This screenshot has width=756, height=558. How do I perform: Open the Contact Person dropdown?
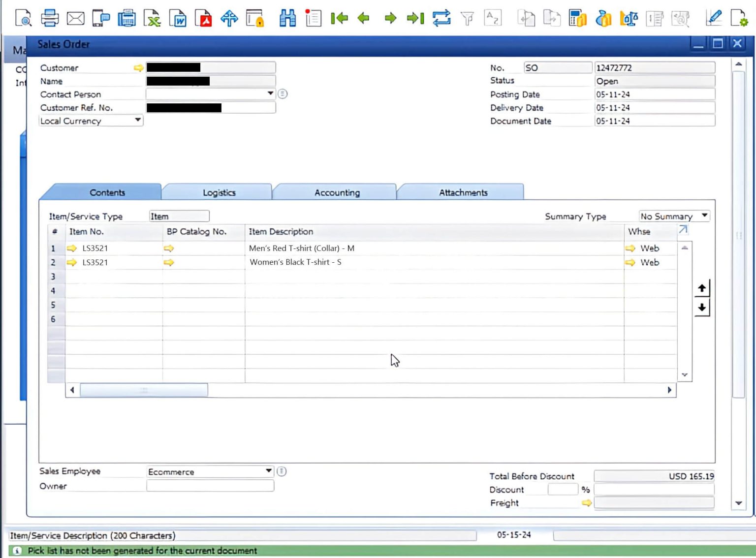270,93
